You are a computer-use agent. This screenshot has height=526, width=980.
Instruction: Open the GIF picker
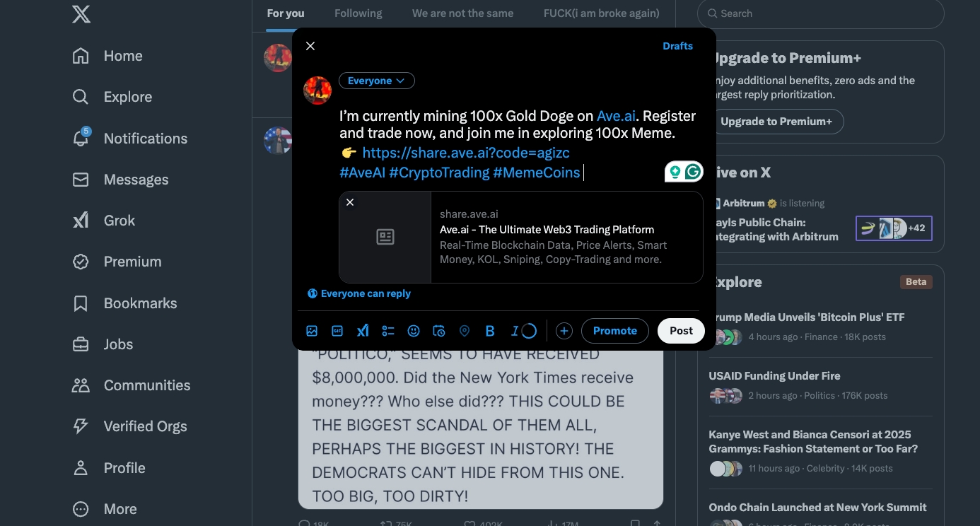click(x=337, y=331)
